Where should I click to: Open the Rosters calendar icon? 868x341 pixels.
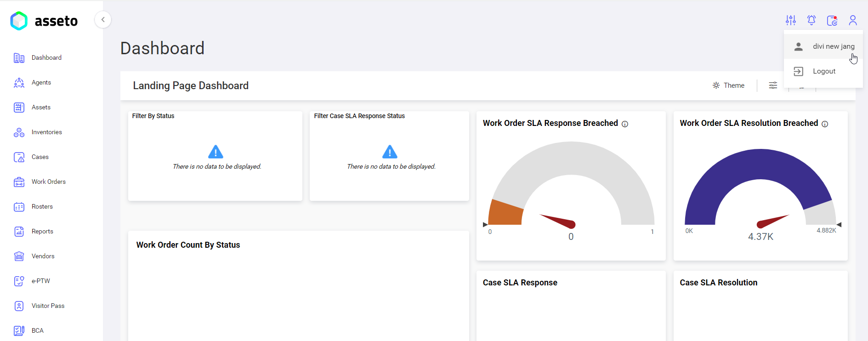pos(19,207)
